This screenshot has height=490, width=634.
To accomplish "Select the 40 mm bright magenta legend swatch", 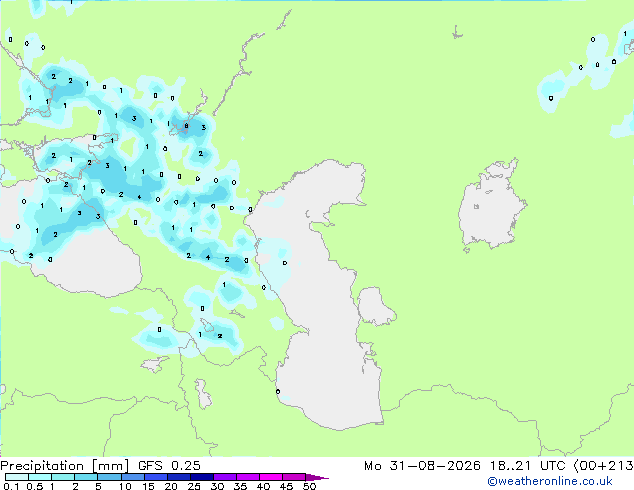I will pyautogui.click(x=271, y=477).
